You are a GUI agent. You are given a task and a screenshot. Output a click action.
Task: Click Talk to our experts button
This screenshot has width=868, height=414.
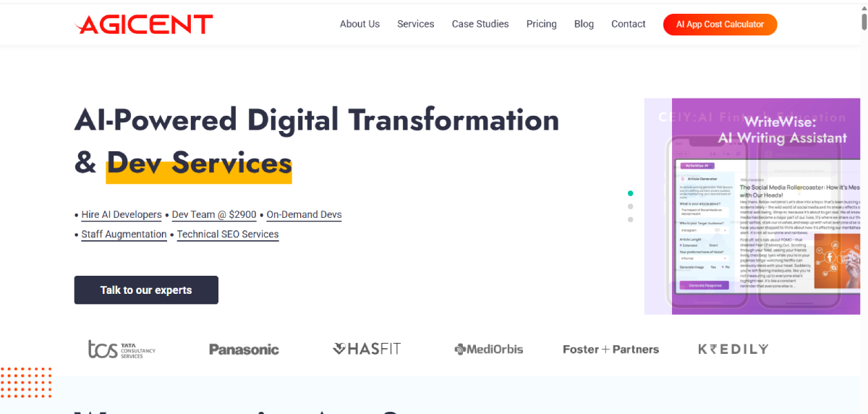146,290
